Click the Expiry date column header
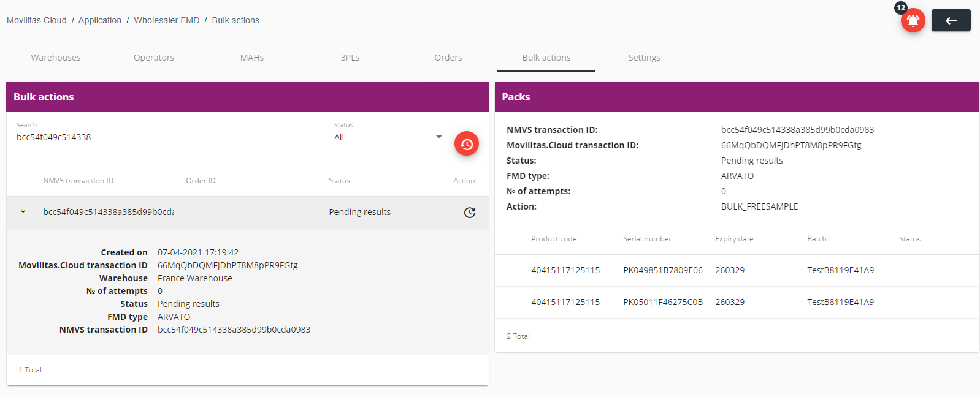 (734, 239)
